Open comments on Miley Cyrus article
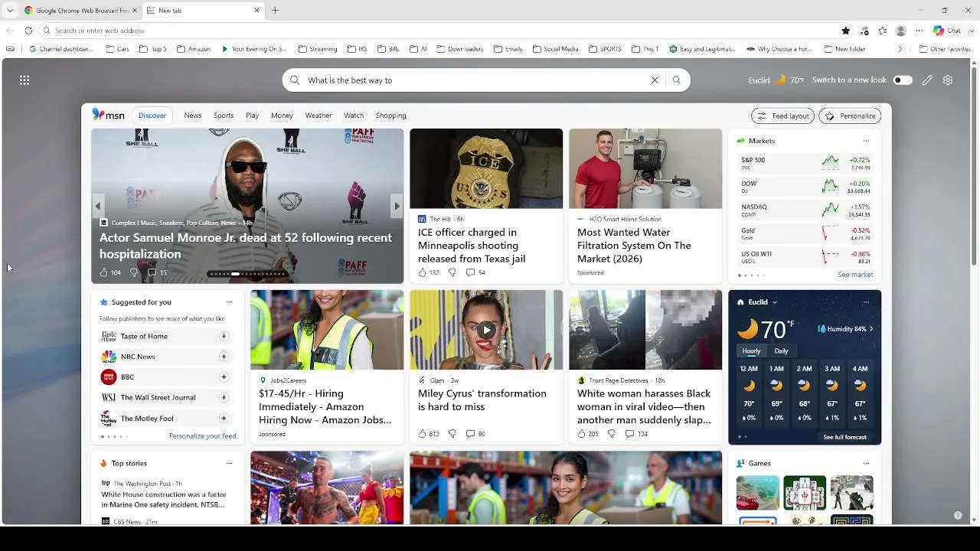980x551 pixels. (x=475, y=434)
